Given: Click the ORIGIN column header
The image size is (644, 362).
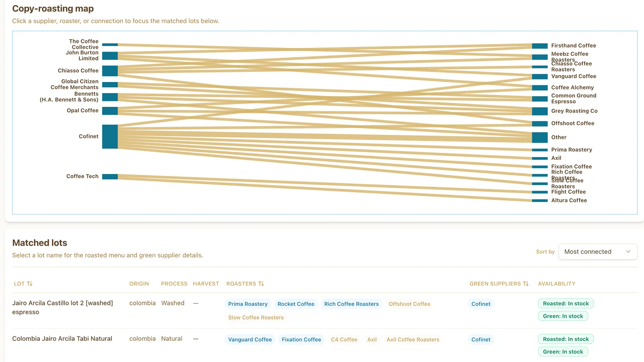Looking at the screenshot, I should pyautogui.click(x=139, y=284).
